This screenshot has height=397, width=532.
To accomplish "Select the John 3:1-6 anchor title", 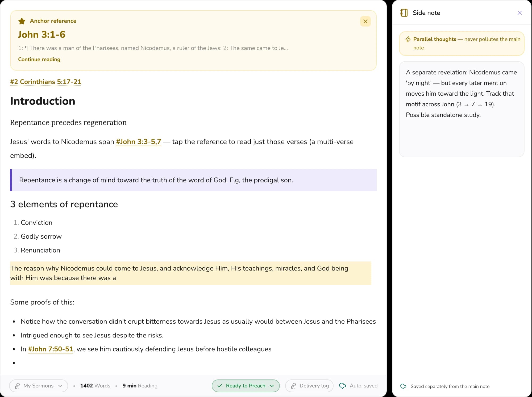I will (41, 35).
